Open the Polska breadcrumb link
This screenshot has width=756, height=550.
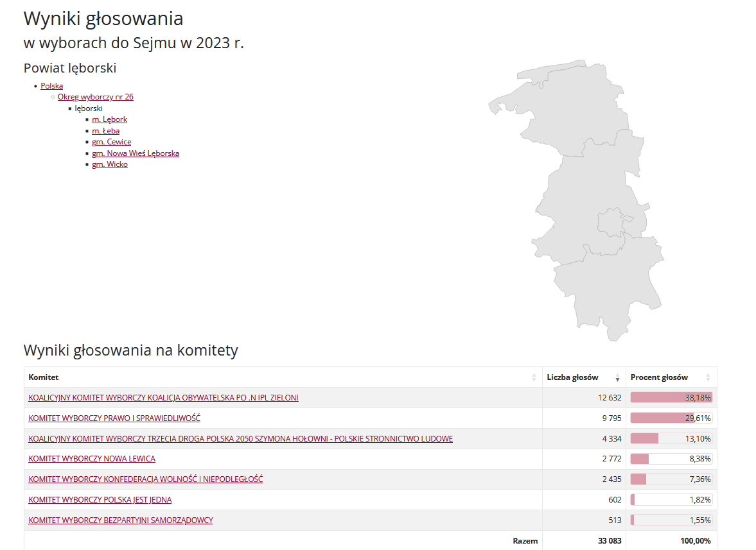pyautogui.click(x=51, y=86)
